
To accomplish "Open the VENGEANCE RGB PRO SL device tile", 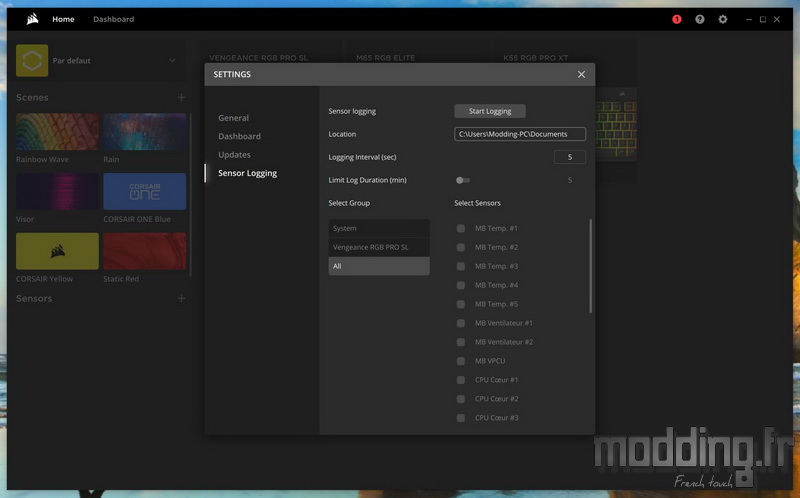I will click(259, 58).
